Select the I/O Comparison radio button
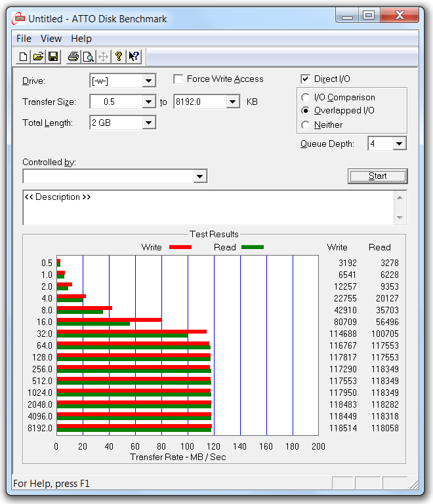433x504 pixels. pos(305,97)
